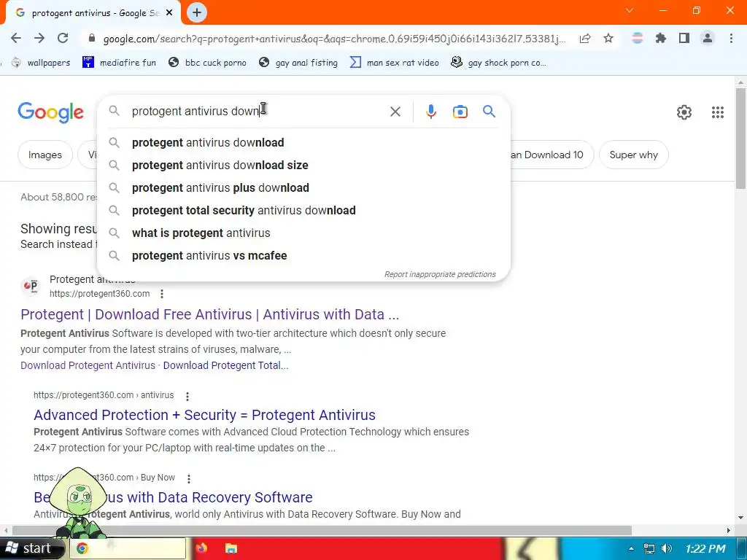747x560 pixels.
Task: Open the Chrome extensions puzzle icon
Action: pyautogui.click(x=660, y=39)
